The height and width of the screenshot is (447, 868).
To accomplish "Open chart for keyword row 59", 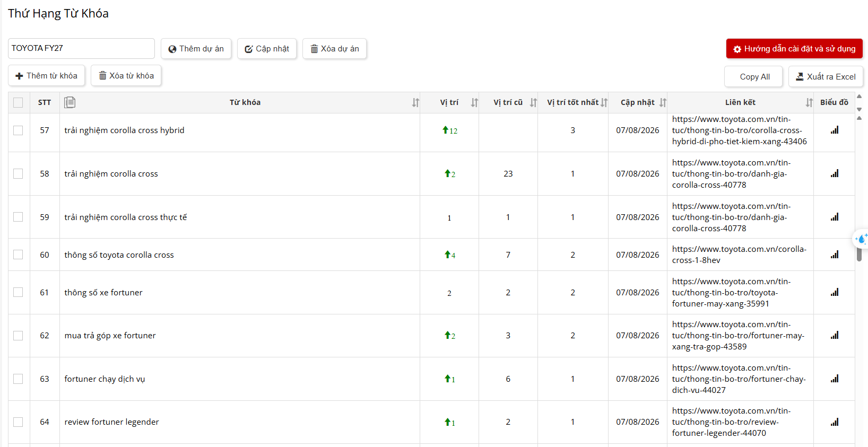I will (x=835, y=217).
